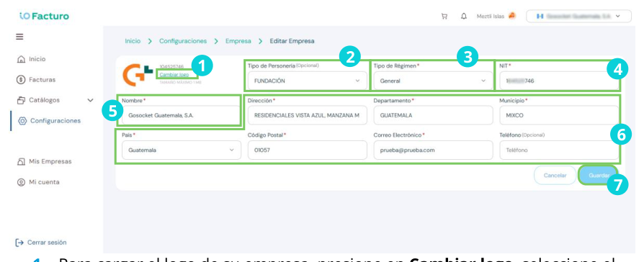Click the Meztli Islas user name
This screenshot has width=644, height=262.
[491, 17]
